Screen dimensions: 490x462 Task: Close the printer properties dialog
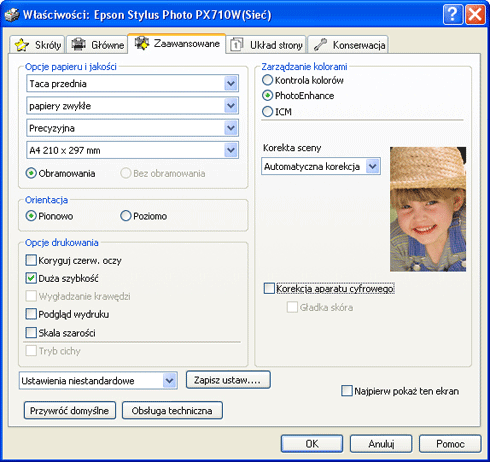tap(475, 15)
